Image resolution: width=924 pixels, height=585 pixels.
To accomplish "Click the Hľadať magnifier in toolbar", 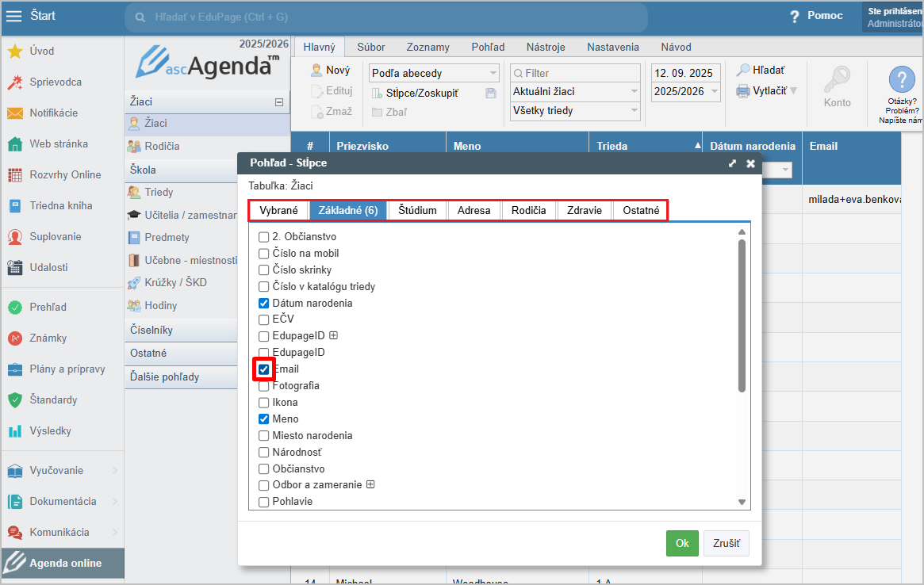I will 742,71.
